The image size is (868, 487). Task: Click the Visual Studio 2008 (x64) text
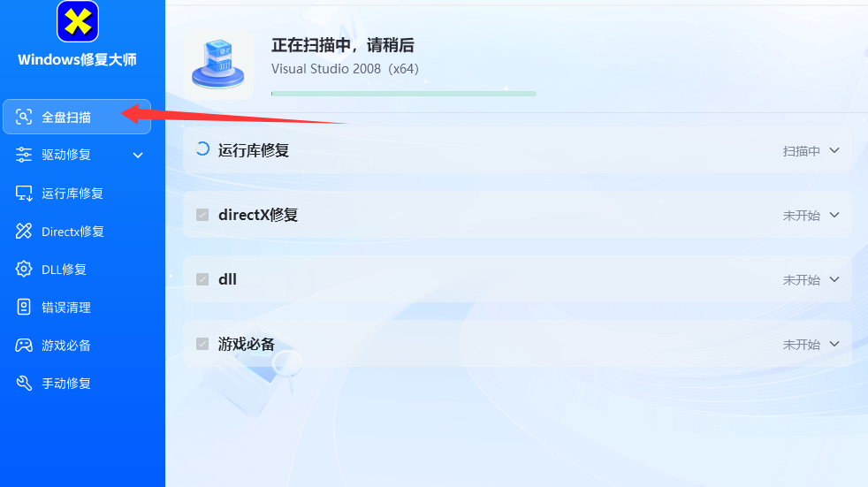345,69
